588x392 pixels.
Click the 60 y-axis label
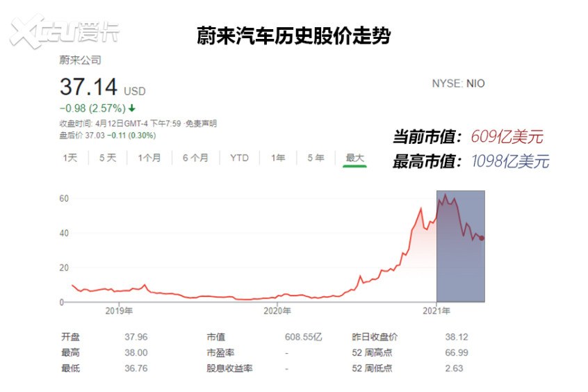(64, 199)
